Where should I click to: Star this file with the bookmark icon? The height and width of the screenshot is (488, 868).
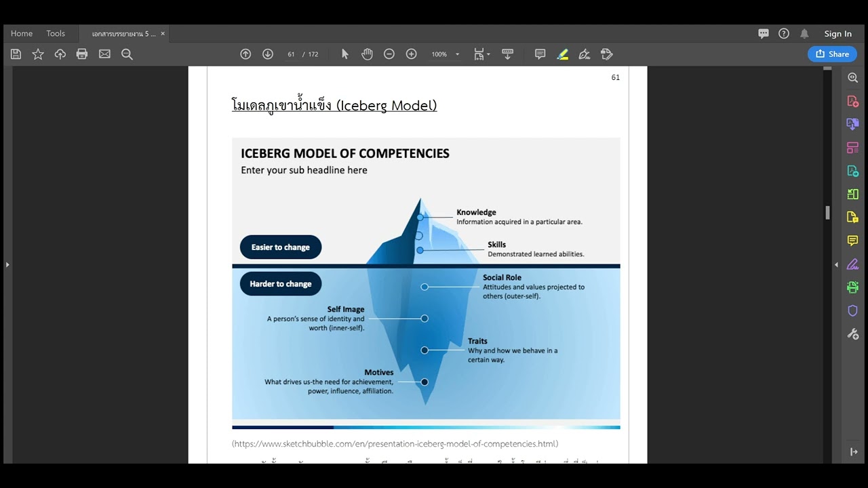[x=38, y=54]
